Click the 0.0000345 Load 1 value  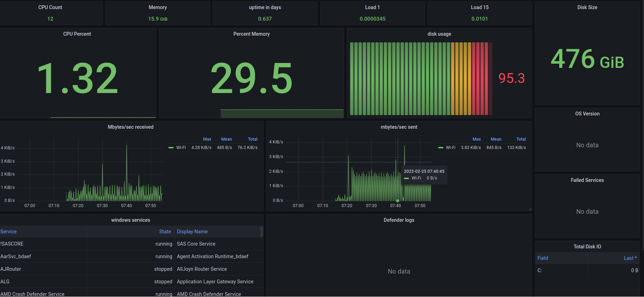(372, 19)
